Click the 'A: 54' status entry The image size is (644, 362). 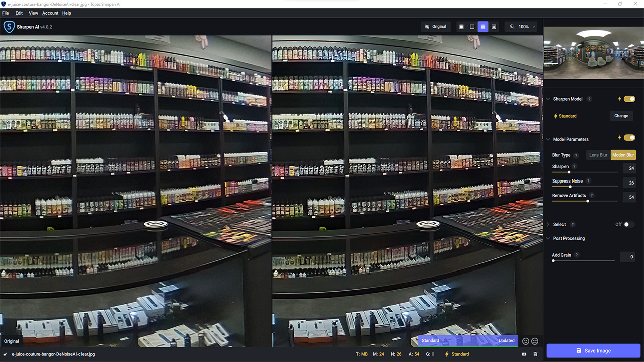tap(414, 354)
